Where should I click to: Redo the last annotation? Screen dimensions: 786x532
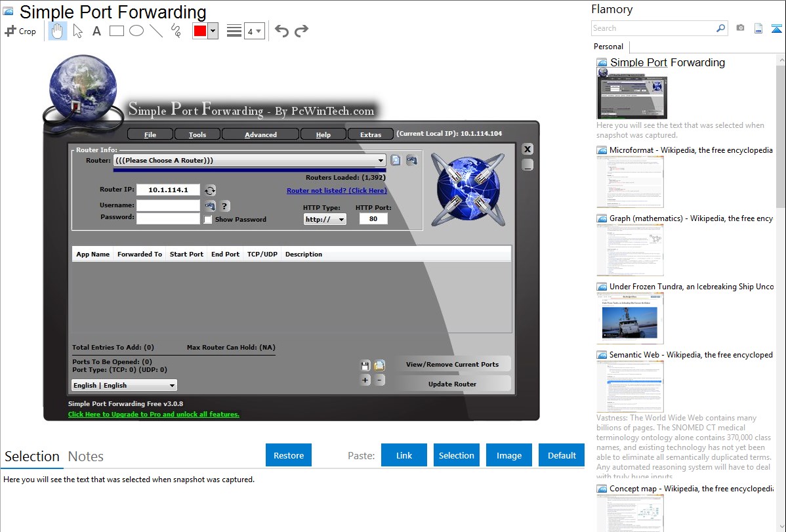pos(301,31)
